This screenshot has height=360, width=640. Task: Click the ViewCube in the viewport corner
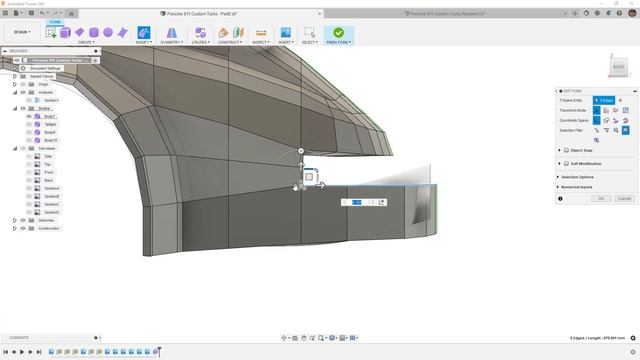tap(618, 67)
